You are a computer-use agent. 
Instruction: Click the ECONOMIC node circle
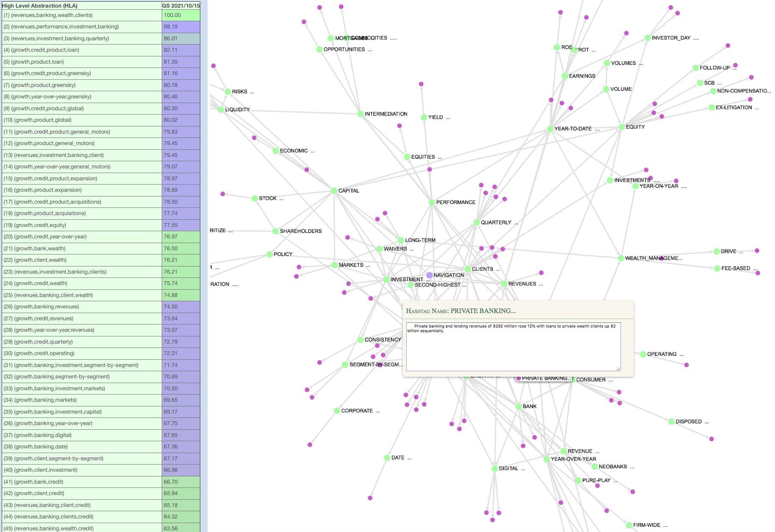[x=275, y=151]
